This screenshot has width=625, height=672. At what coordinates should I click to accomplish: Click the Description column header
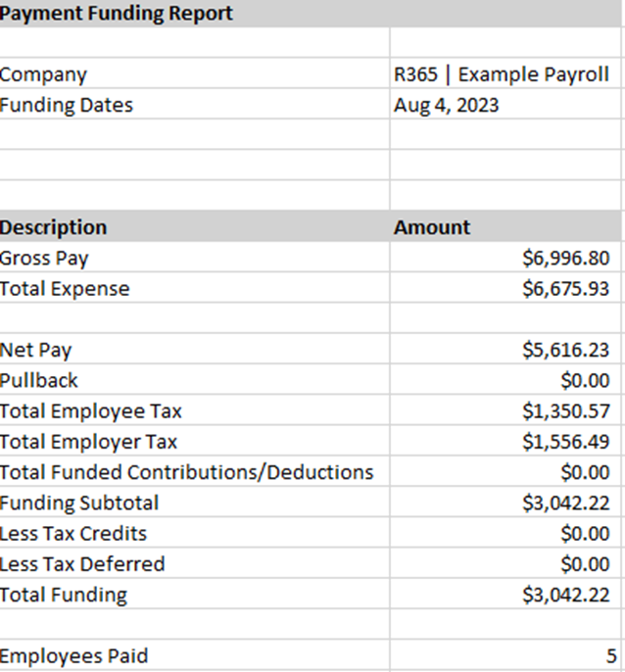(x=195, y=226)
